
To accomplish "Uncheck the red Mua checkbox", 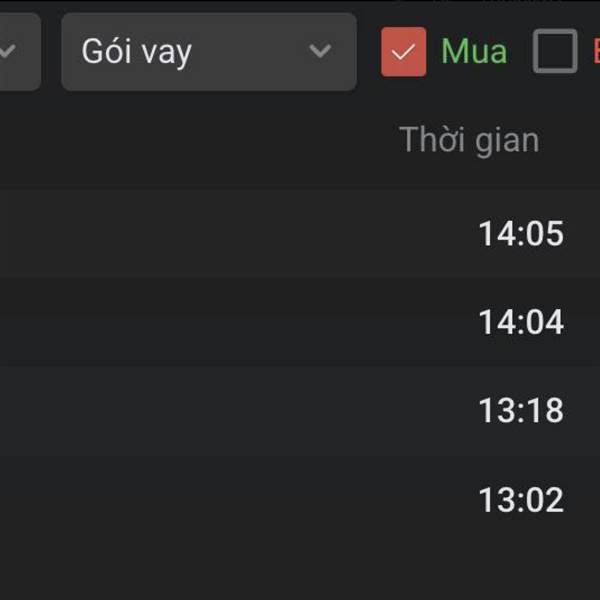I will click(x=403, y=52).
